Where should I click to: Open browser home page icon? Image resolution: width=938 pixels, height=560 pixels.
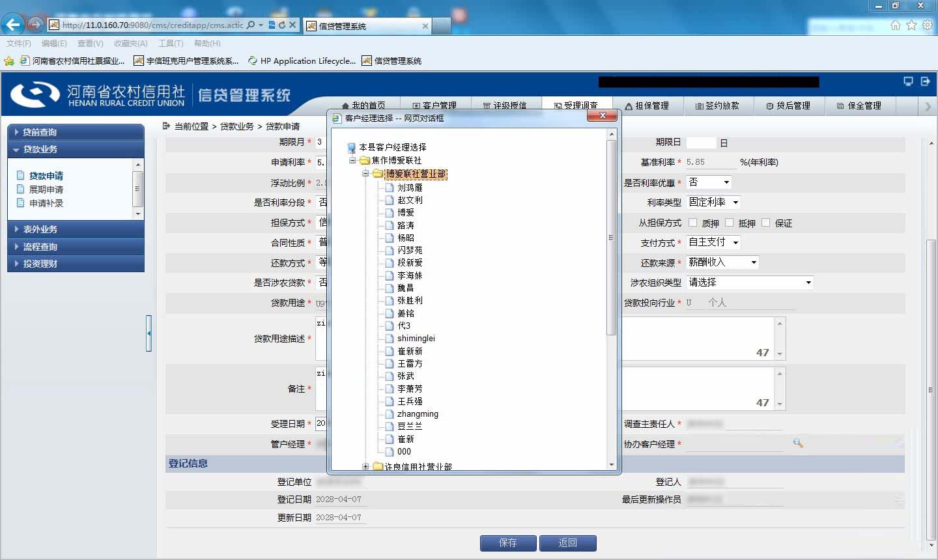(896, 25)
